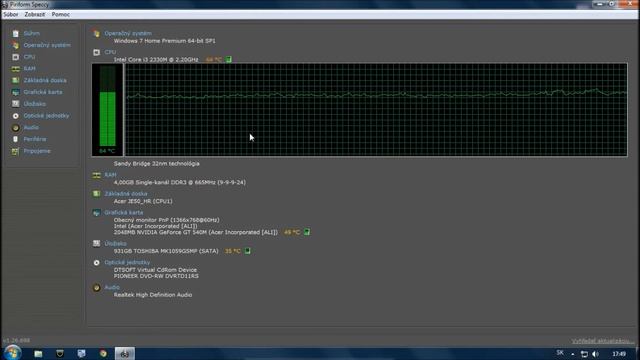Open the Operačný systém heading link

point(128,33)
